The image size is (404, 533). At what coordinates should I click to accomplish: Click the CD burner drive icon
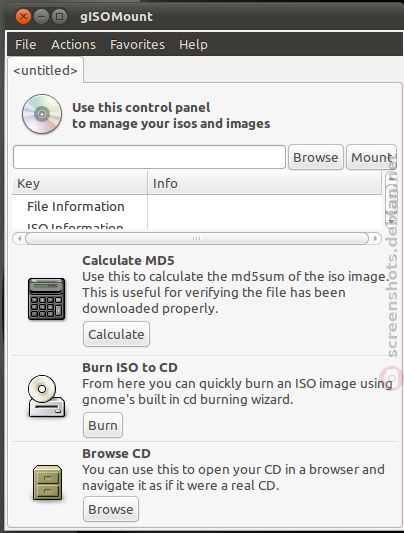click(x=46, y=396)
